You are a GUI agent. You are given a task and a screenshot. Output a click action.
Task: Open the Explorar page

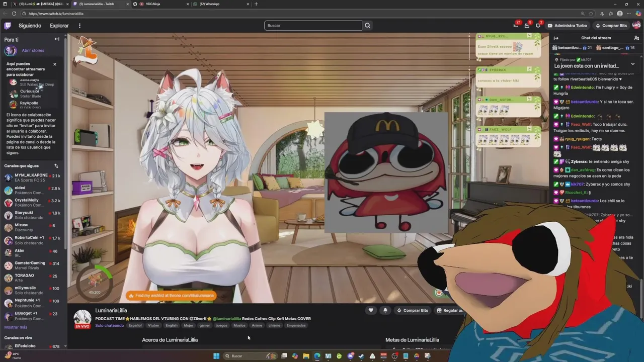59,26
